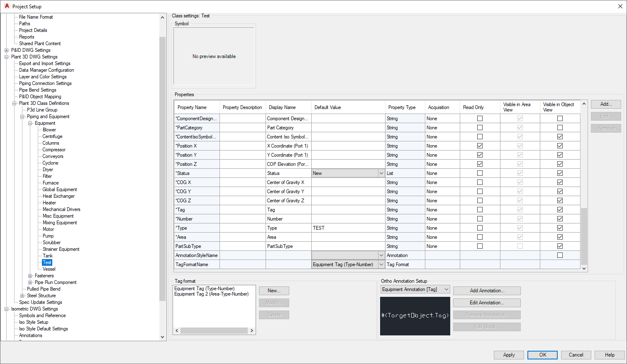Enable Read Only for the *Status property
Image resolution: width=627 pixels, height=364 pixels.
click(x=480, y=173)
